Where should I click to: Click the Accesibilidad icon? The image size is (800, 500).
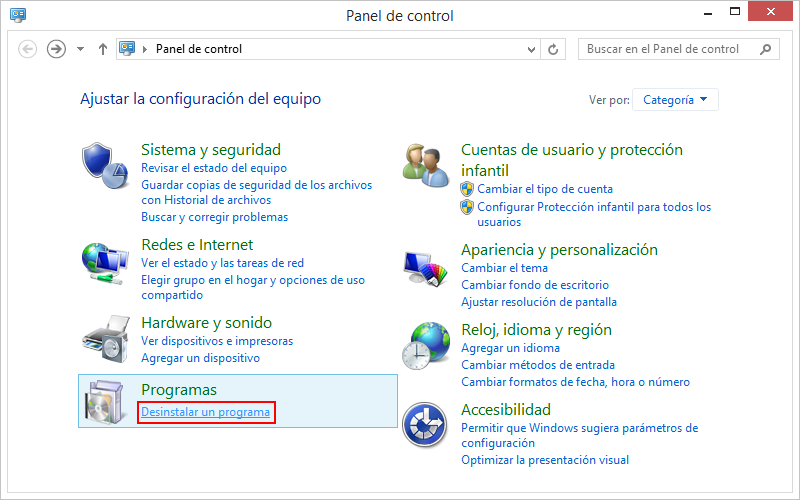424,424
